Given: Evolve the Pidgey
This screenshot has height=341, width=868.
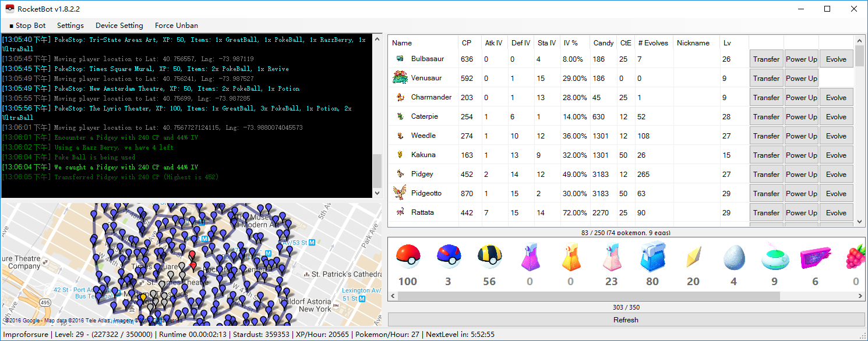Looking at the screenshot, I should point(836,174).
